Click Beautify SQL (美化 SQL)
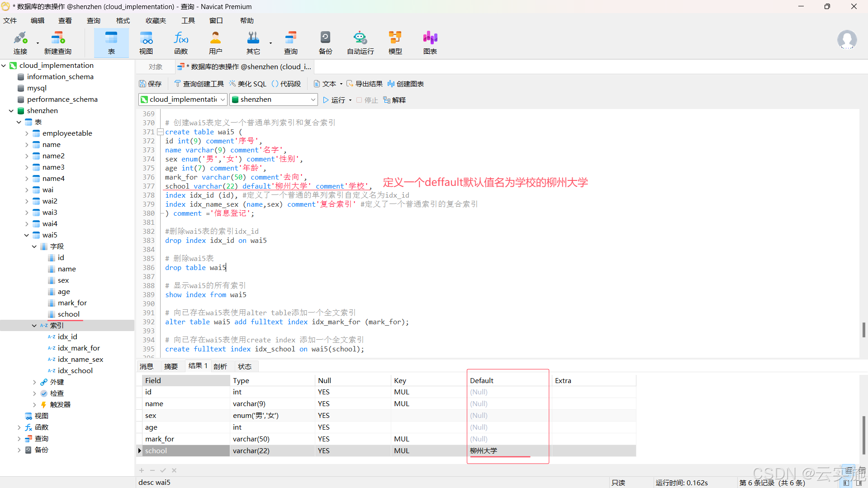This screenshot has width=868, height=488. pyautogui.click(x=247, y=84)
